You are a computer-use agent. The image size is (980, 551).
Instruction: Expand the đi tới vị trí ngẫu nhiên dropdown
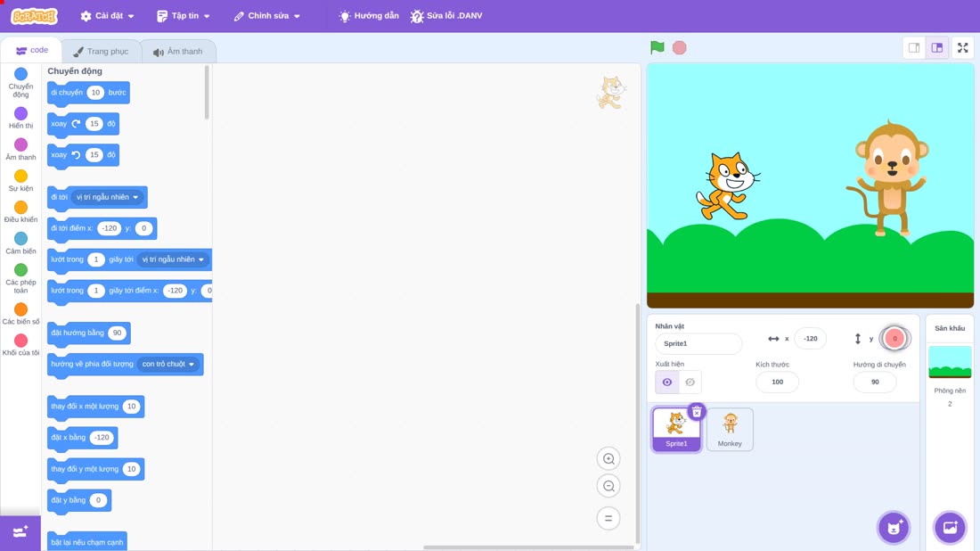tap(108, 197)
